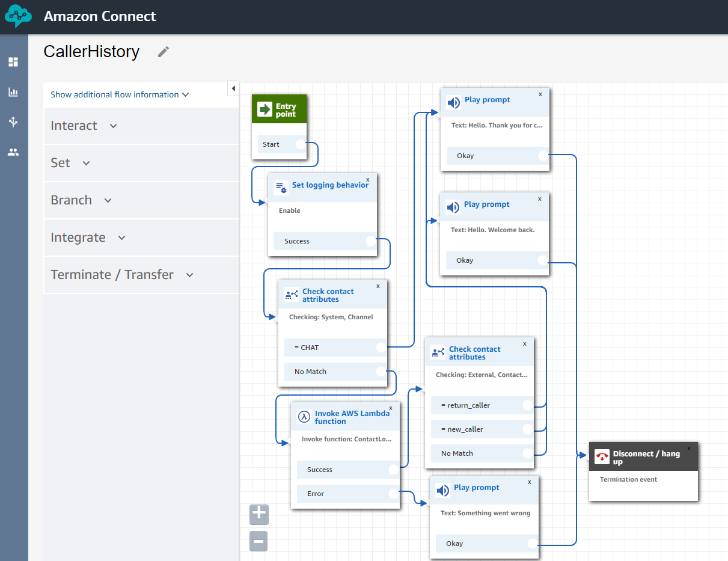Click icon of Check contact attributes System block

(292, 294)
